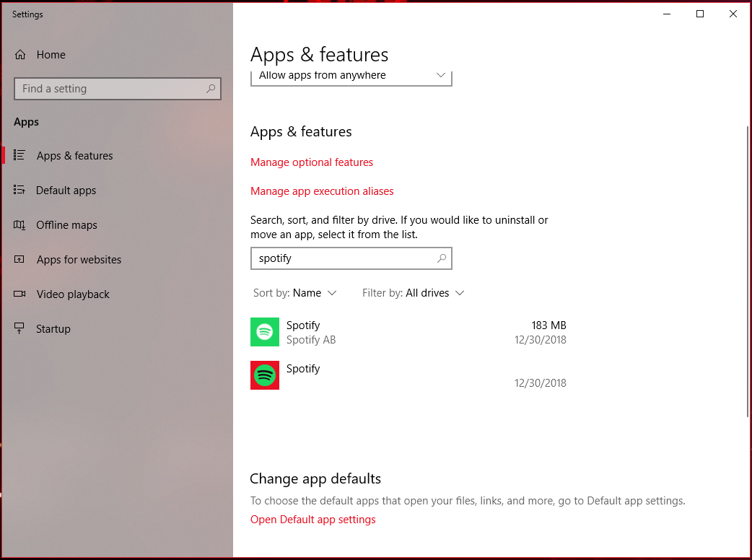Screen dimensions: 752x560
Task: Click the Startup icon in sidebar
Action: [x=19, y=328]
